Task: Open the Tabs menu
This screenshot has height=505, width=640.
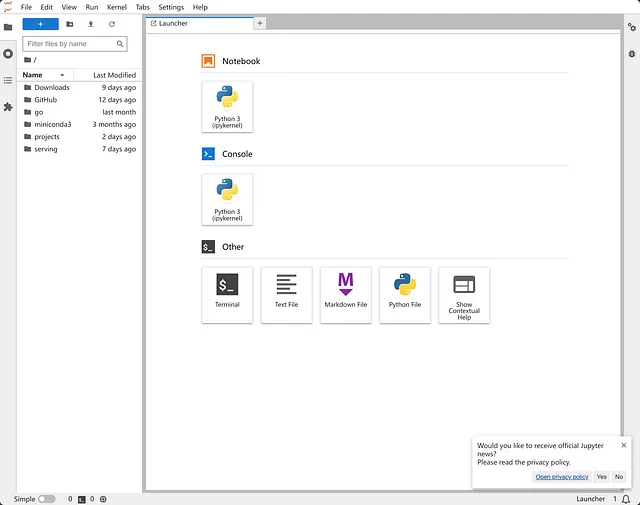Action: coord(143,7)
